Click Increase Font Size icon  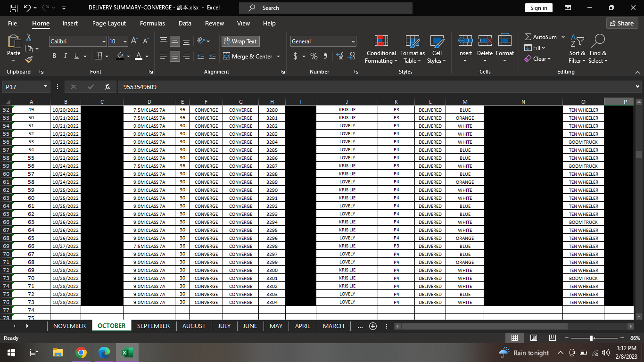point(134,41)
